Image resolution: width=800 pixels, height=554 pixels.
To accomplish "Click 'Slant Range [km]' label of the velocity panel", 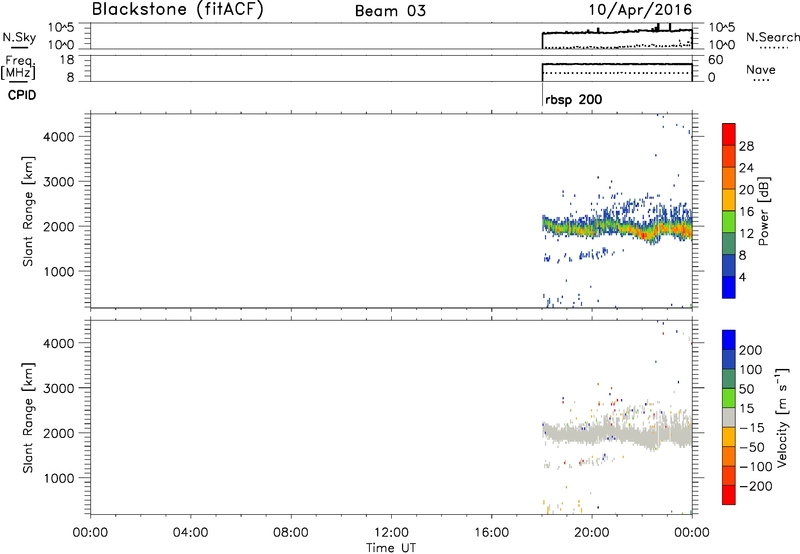I will [x=28, y=418].
